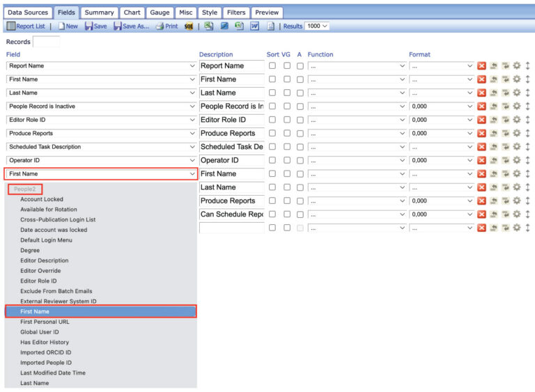535x392 pixels.
Task: Export report to Word document icon
Action: (254, 26)
